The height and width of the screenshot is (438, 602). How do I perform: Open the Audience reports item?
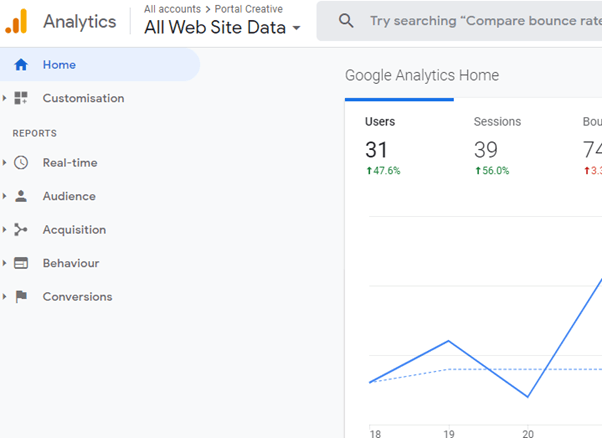click(x=69, y=196)
